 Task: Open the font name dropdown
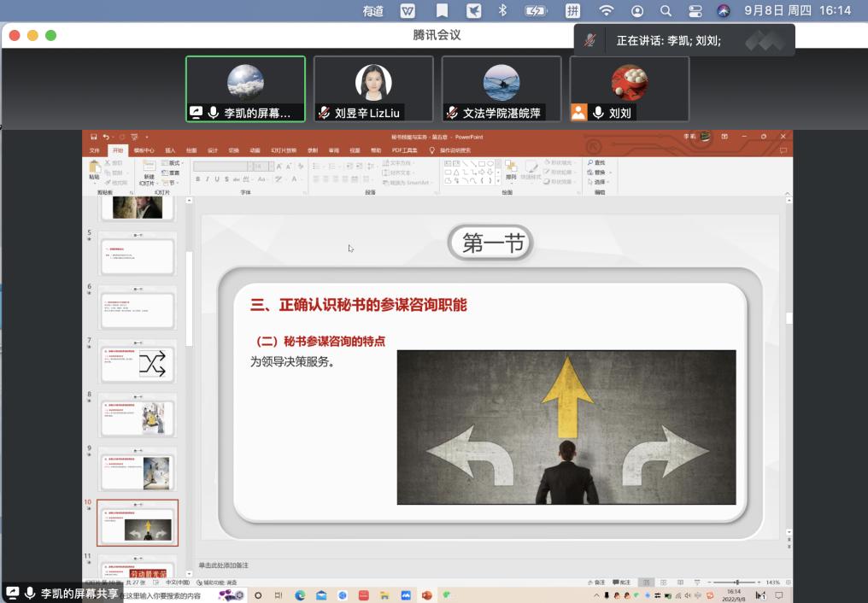pos(249,167)
